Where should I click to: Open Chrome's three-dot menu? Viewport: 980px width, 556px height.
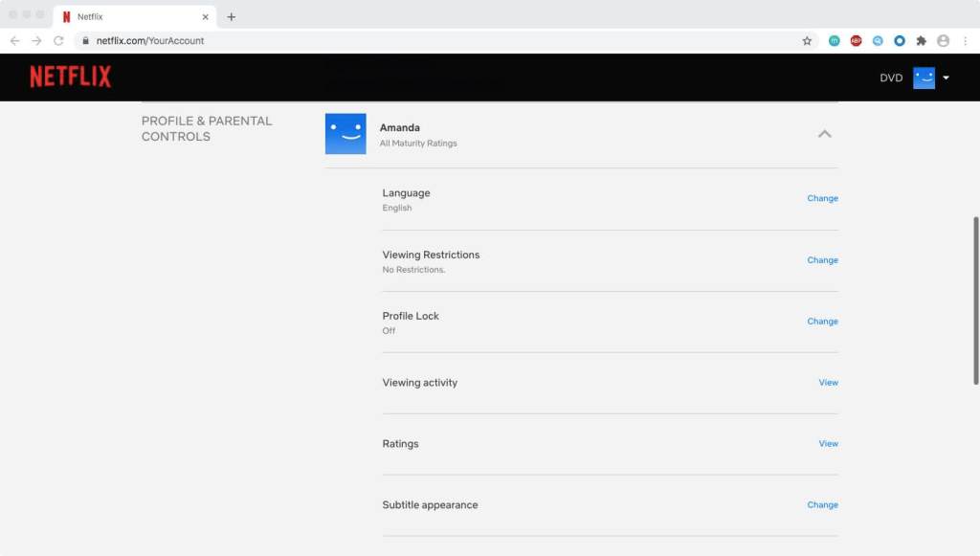[x=965, y=41]
